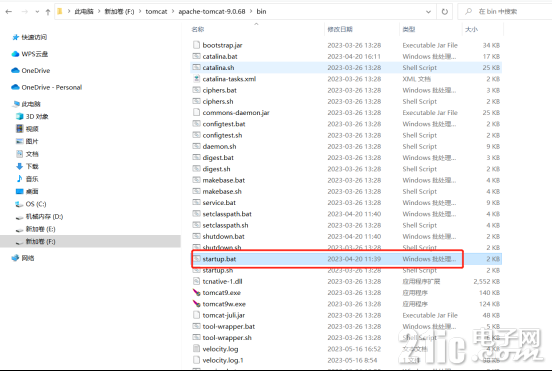Select the tomcat-juli.jar file icon

[x=196, y=315]
